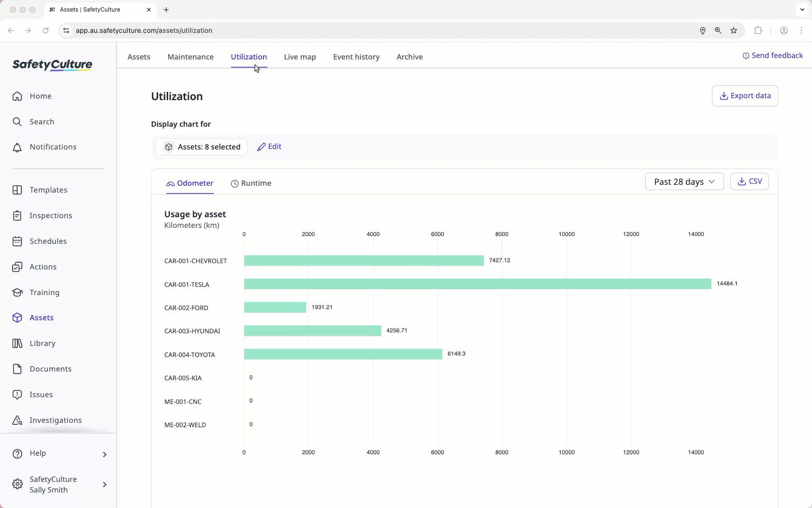Screen dimensions: 812x508
Task: Switch to the Assets tab
Action: click(x=139, y=57)
